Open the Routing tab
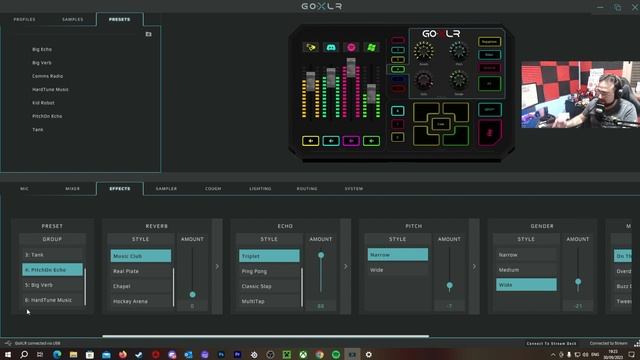 click(307, 189)
